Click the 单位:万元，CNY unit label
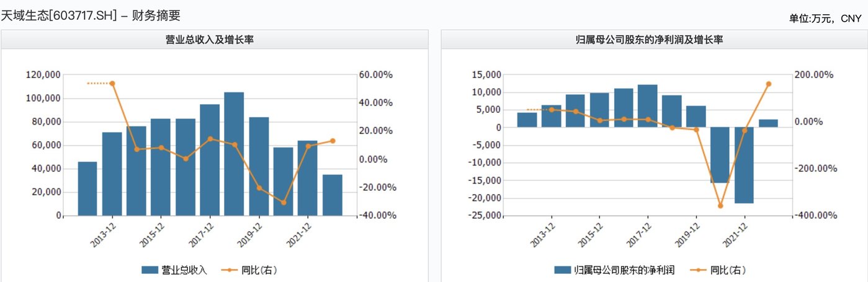Screen dimensions: 868x282 (x=825, y=19)
